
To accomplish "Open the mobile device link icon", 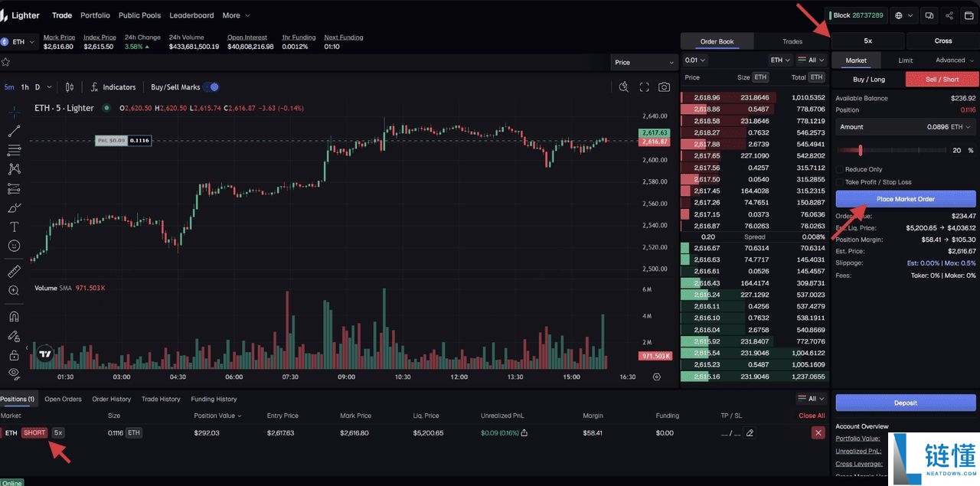I will (x=929, y=15).
